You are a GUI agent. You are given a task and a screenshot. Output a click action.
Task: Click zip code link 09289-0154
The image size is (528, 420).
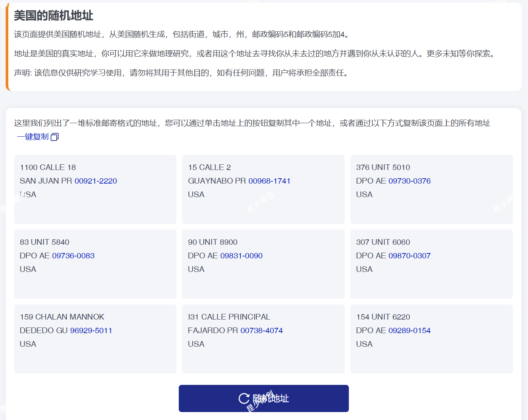[x=409, y=330]
